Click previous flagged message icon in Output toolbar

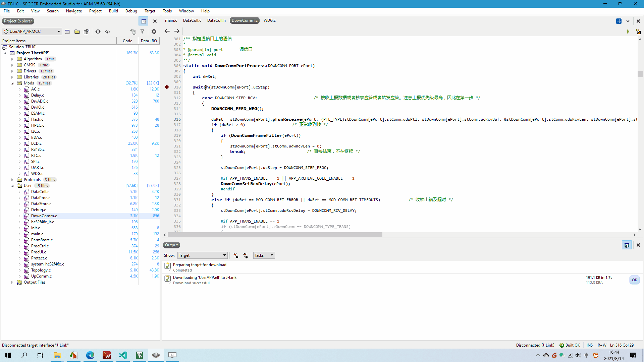coord(236,255)
